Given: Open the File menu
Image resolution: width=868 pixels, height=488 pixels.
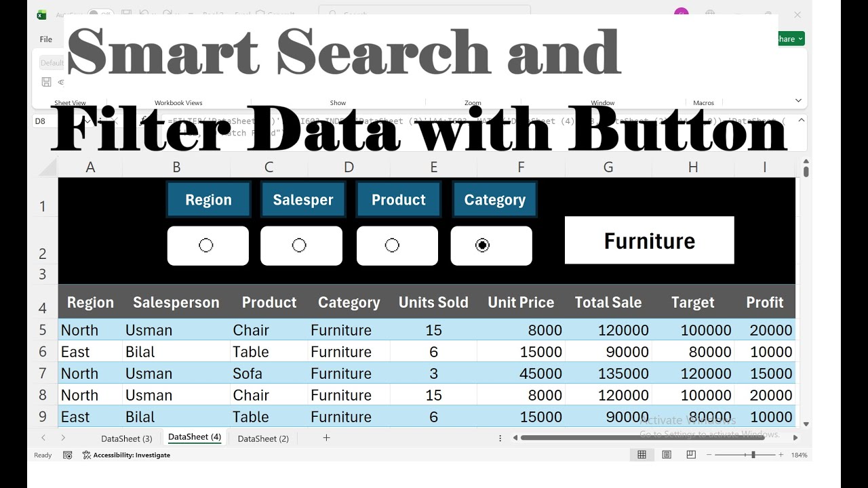Looking at the screenshot, I should click(x=46, y=39).
